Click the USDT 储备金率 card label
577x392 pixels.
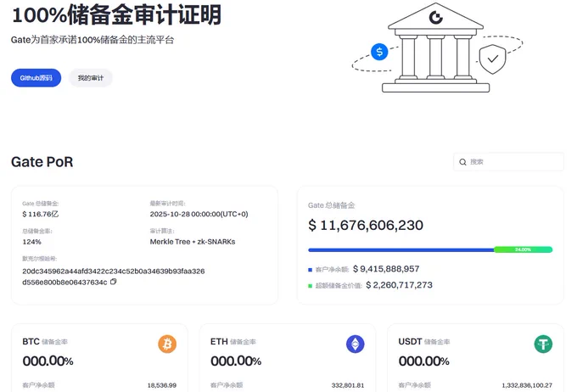pos(424,342)
